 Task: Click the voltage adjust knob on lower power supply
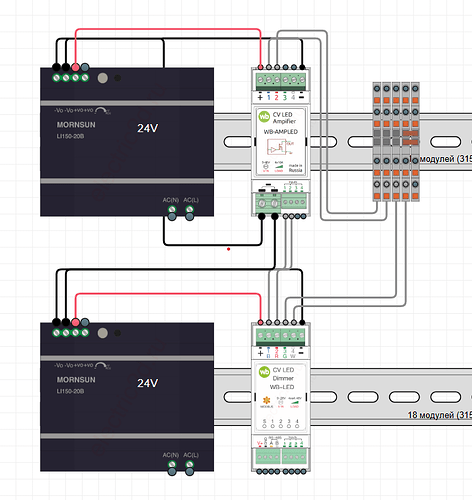coord(103,333)
